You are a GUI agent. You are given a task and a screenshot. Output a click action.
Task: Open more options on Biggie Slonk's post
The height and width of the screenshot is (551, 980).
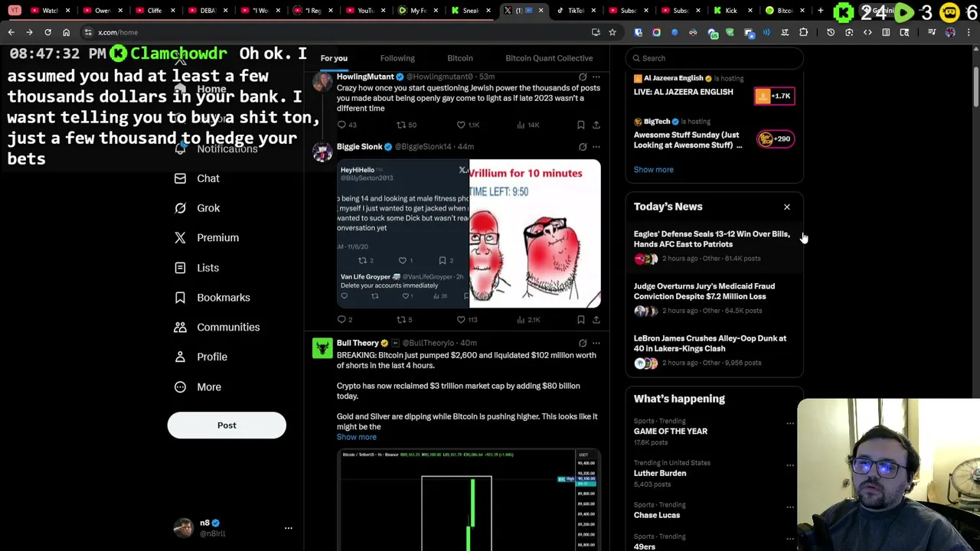tap(596, 147)
